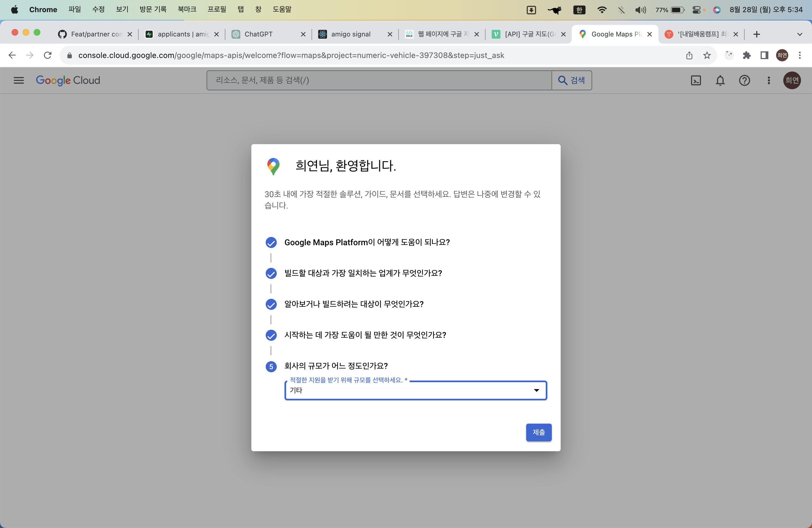
Task: Focus the 리소스, 문서, 제품 search field
Action: (379, 80)
